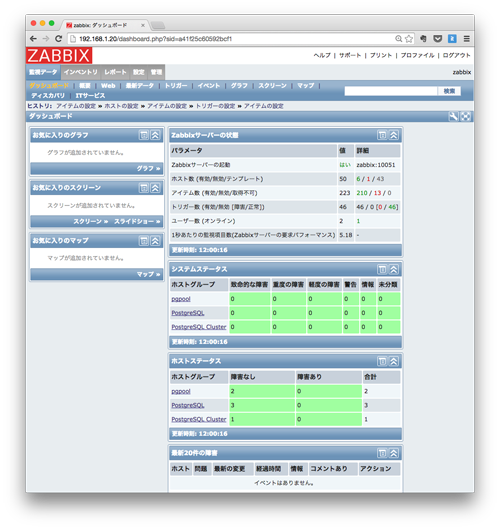Click the 検索 search button
500x529 pixels.
pyautogui.click(x=449, y=91)
